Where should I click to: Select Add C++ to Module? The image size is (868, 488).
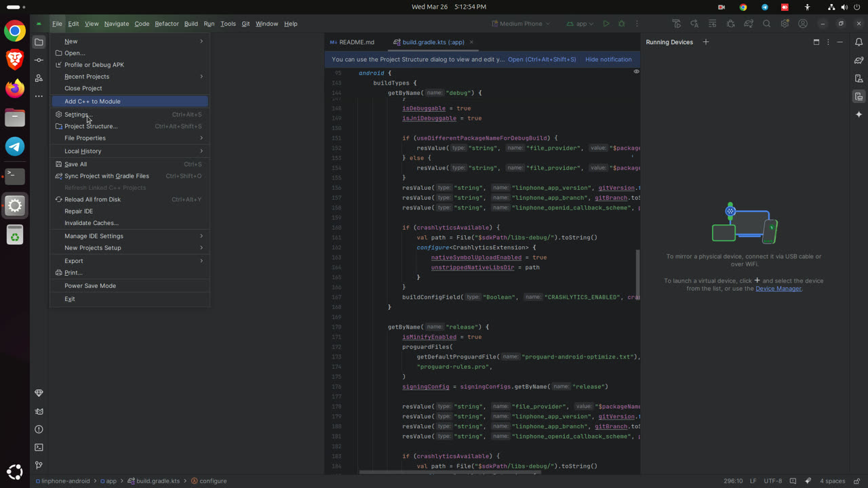(x=130, y=101)
